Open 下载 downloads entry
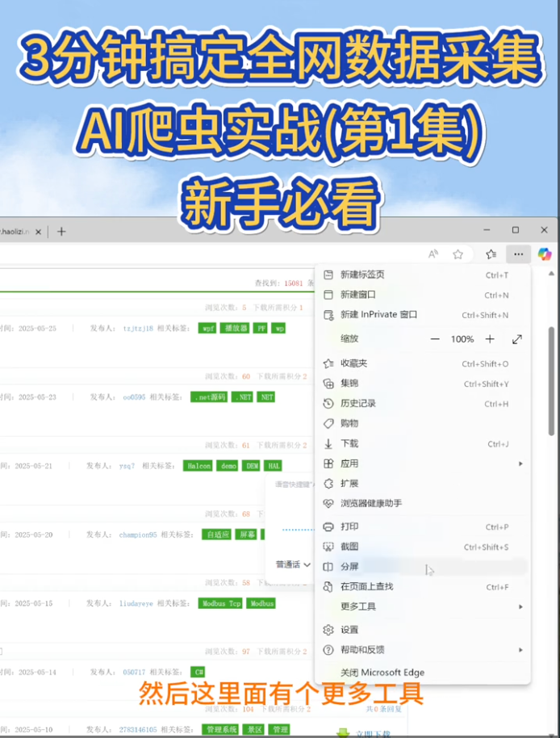The width and height of the screenshot is (560, 738). tap(422, 443)
